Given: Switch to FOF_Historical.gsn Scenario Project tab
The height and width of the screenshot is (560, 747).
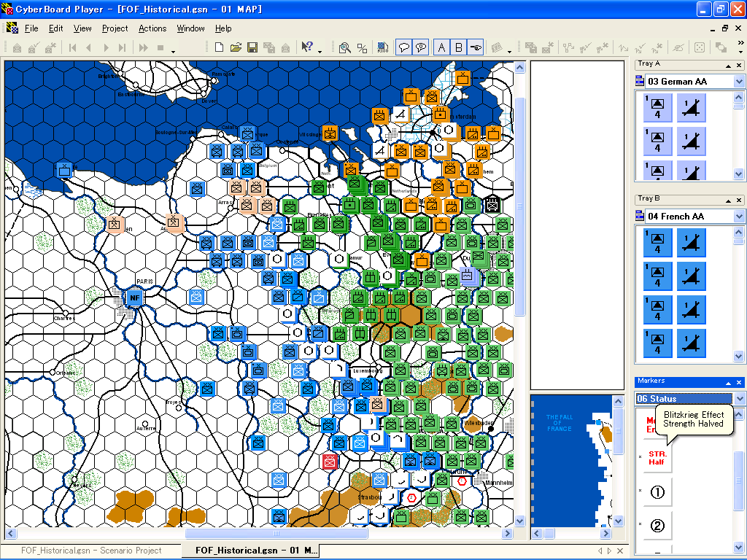Looking at the screenshot, I should pyautogui.click(x=91, y=551).
